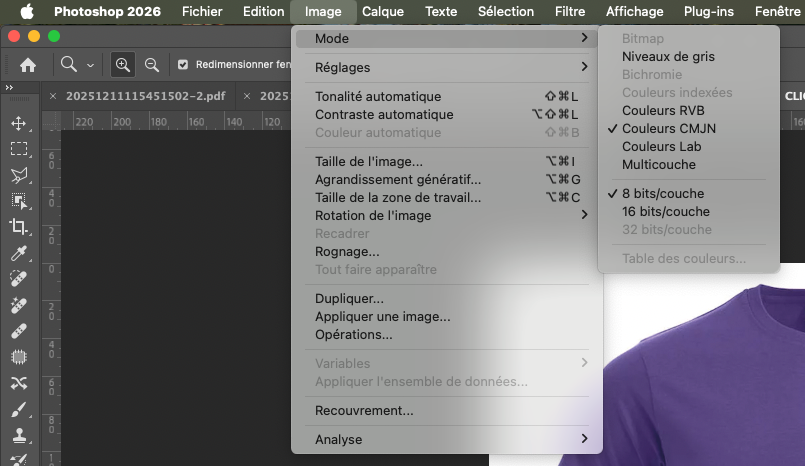Select the zoom in button

pos(122,65)
